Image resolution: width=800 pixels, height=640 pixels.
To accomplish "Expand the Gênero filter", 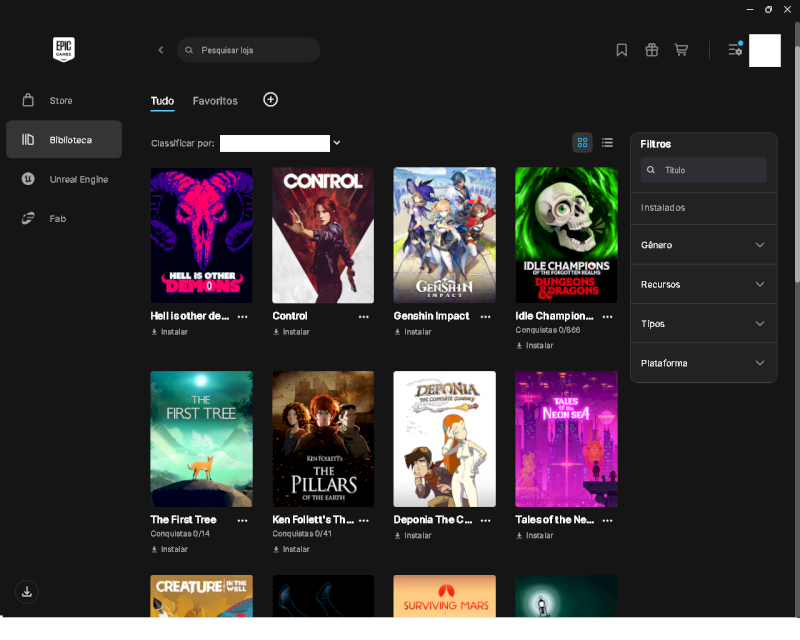I will [704, 245].
